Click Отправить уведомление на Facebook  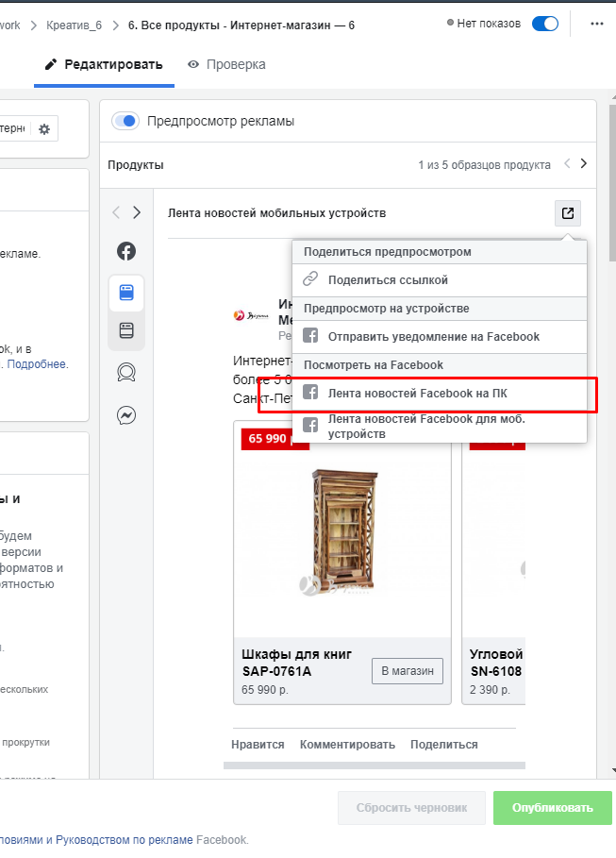[433, 336]
